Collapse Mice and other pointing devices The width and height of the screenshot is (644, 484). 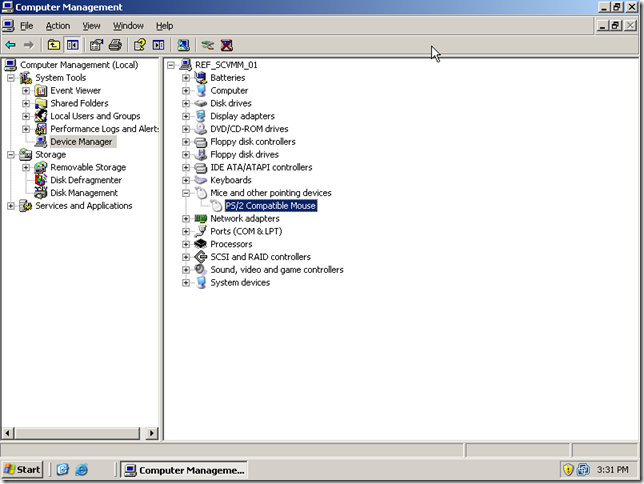tap(186, 193)
